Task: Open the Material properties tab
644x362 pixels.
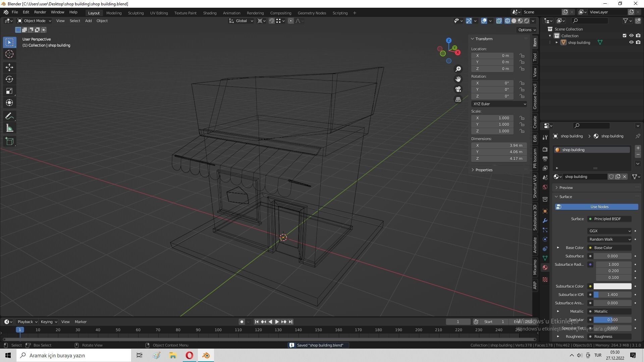Action: tap(545, 267)
